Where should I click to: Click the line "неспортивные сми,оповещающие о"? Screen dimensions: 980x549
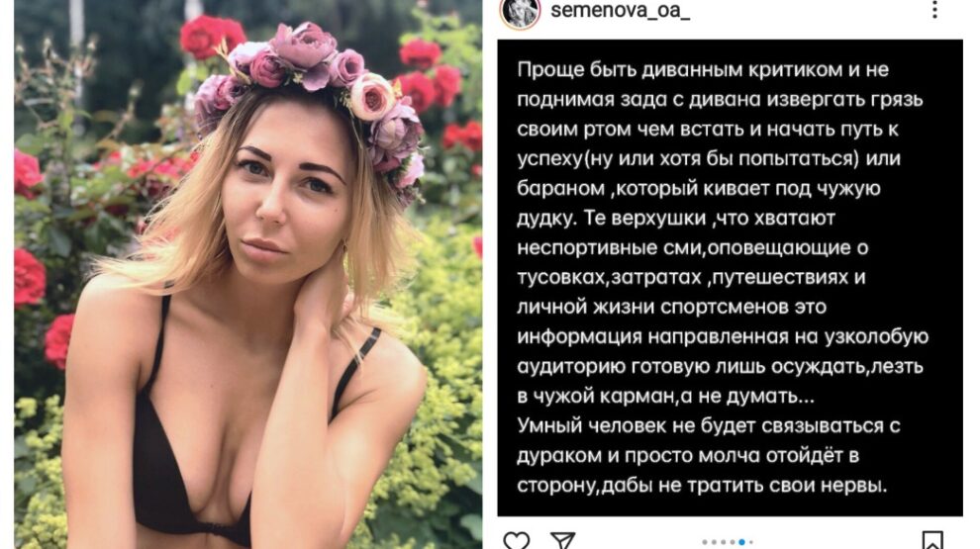[x=693, y=248]
